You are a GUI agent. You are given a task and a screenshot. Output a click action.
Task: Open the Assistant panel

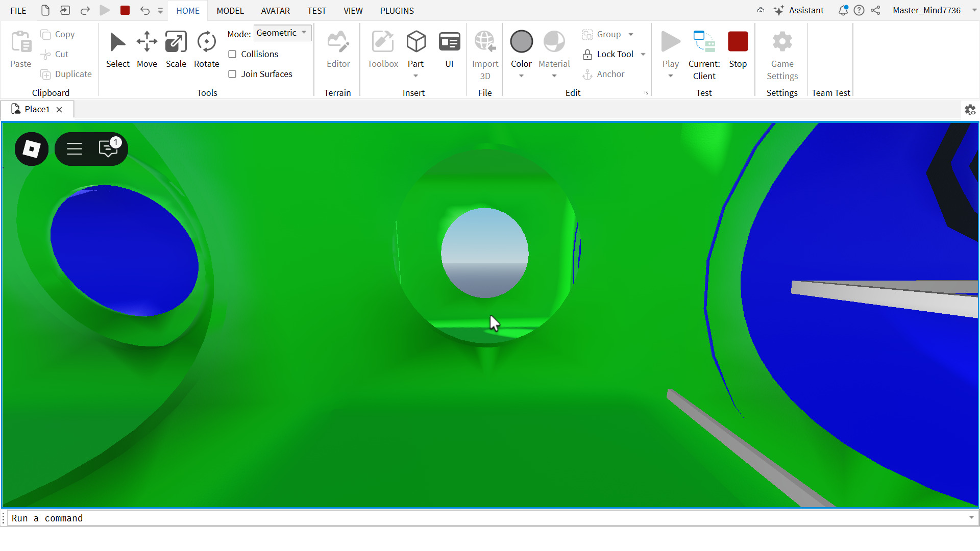[x=799, y=11]
